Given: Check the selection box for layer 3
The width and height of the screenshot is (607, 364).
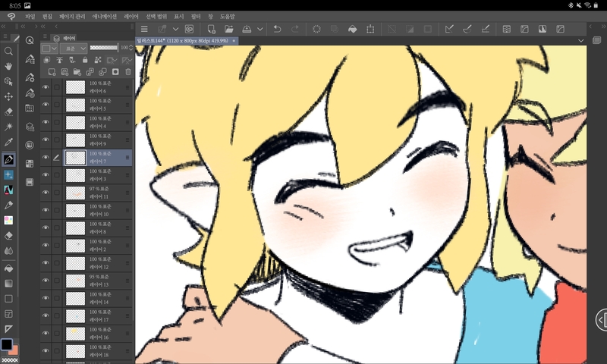Looking at the screenshot, I should coord(57,175).
